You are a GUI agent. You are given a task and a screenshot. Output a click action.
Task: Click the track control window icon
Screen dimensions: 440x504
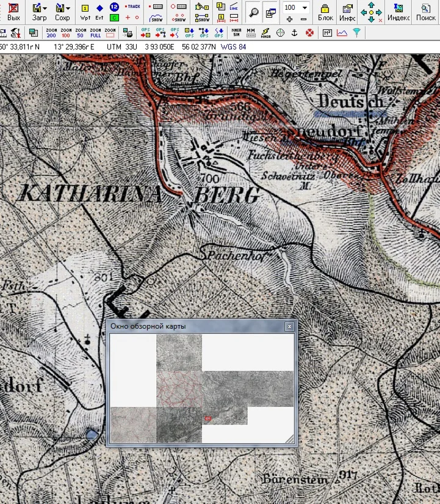coord(156,7)
